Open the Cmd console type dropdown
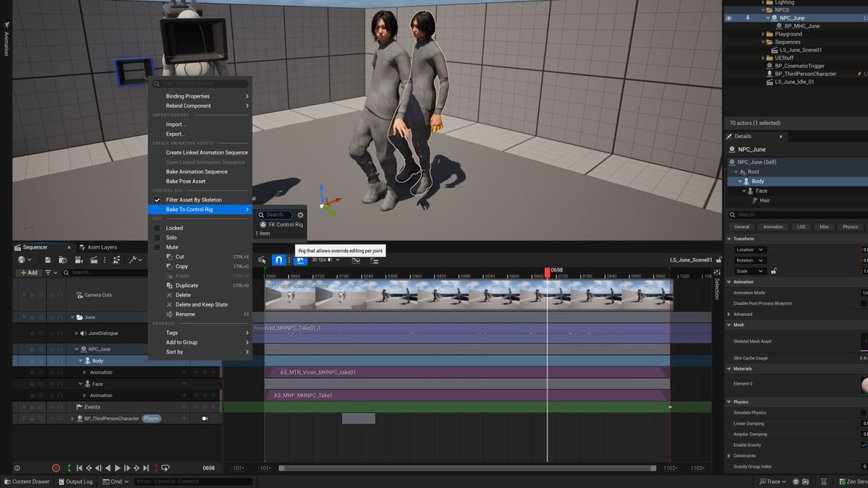The height and width of the screenshot is (488, 868). pyautogui.click(x=116, y=481)
